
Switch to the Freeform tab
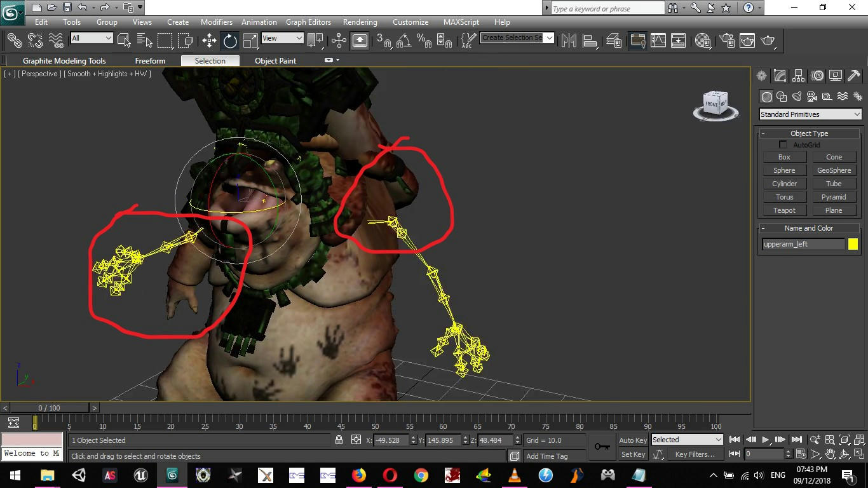pos(150,61)
